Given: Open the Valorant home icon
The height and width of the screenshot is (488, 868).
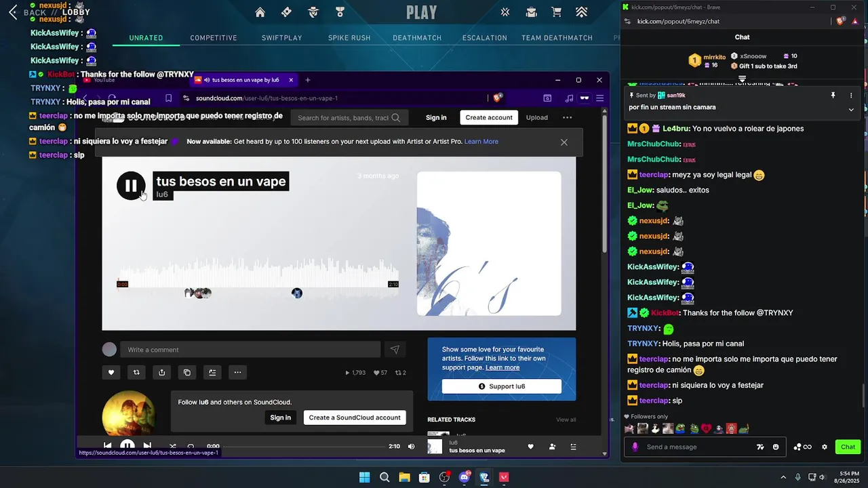Looking at the screenshot, I should click(x=260, y=12).
